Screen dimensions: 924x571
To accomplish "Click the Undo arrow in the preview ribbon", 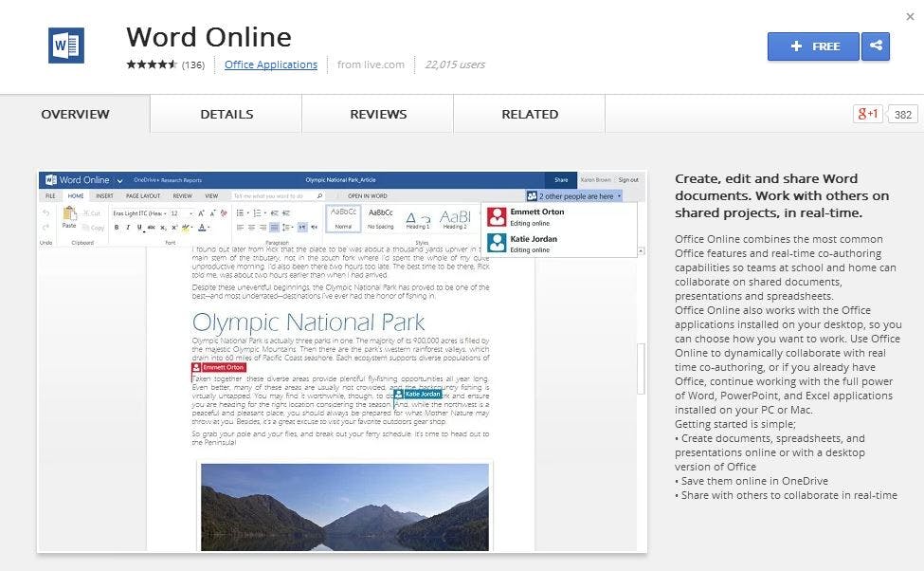I will (x=46, y=213).
